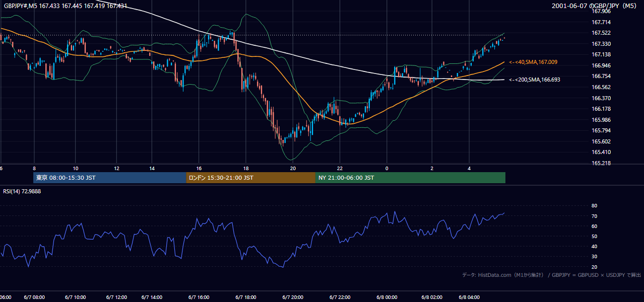Click the 6/7 08:00 bottom time label
Screen dimensions: 644x302
pos(34,297)
